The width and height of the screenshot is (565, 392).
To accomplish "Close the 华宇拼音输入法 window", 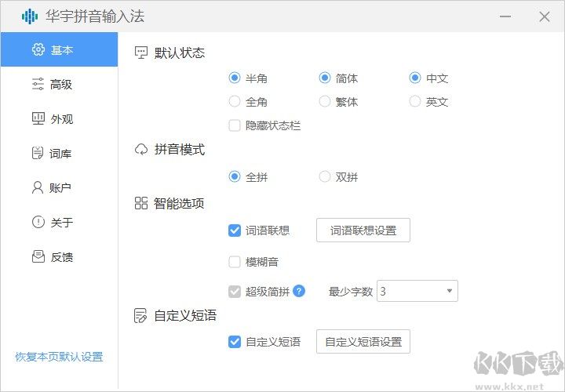I will tap(545, 16).
